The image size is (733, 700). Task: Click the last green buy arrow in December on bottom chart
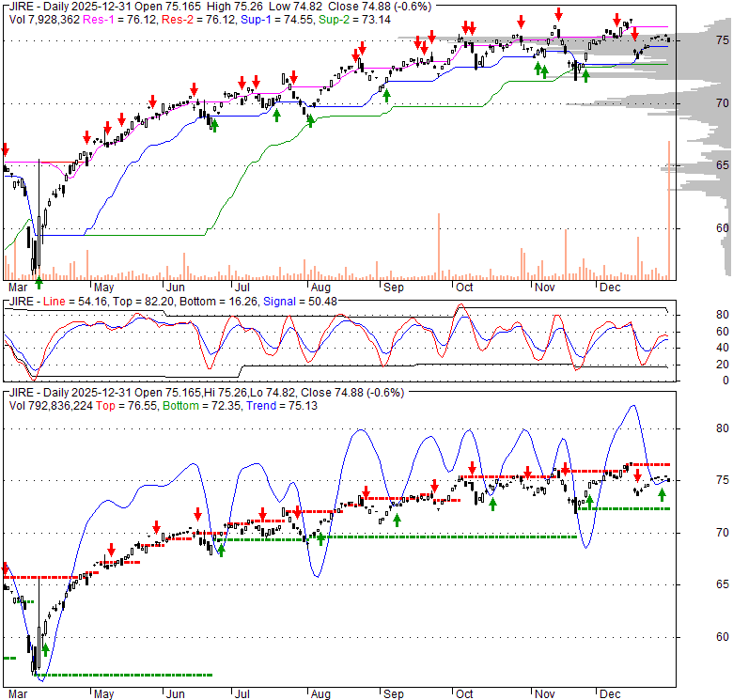[x=663, y=494]
